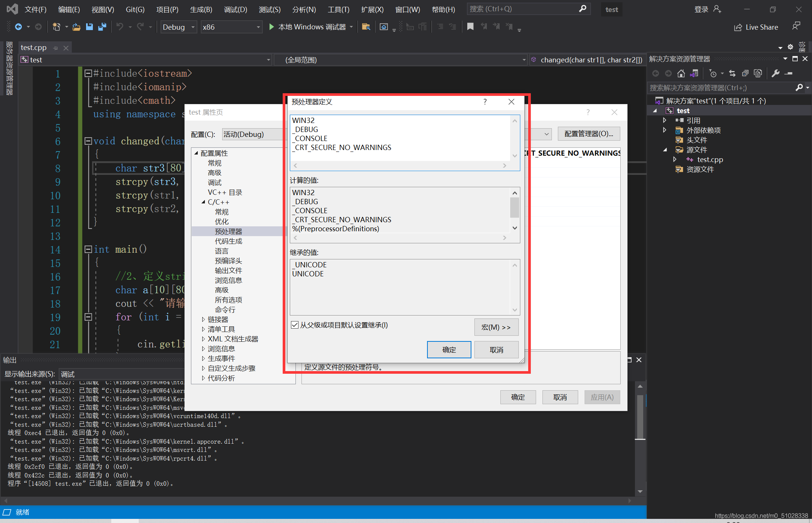Click the search magnifier in the title search box
The image size is (812, 523).
point(582,9)
